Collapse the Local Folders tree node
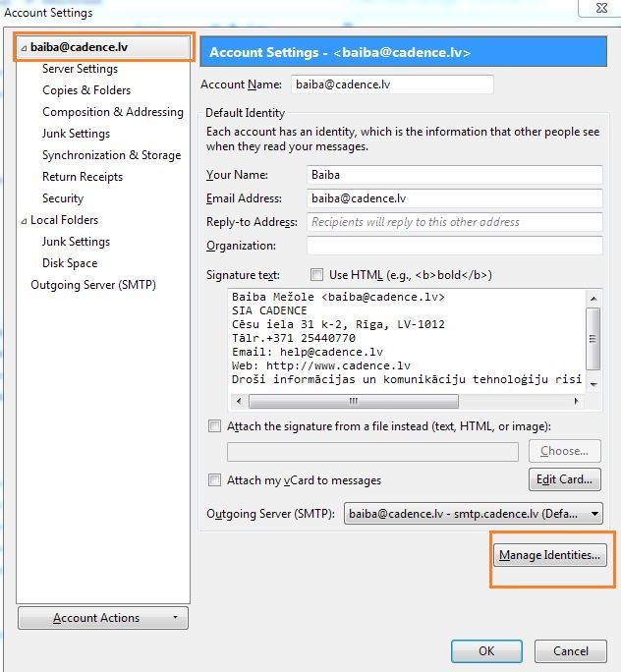621x672 pixels. [25, 221]
